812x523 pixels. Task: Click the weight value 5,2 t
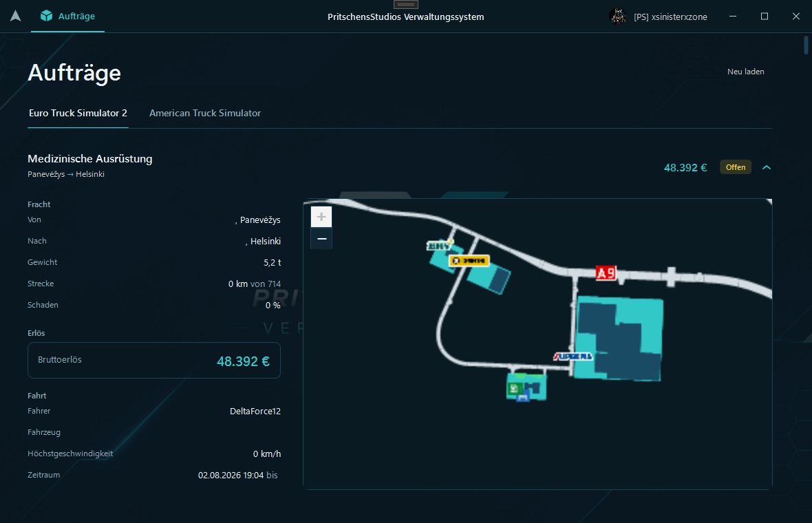(272, 263)
